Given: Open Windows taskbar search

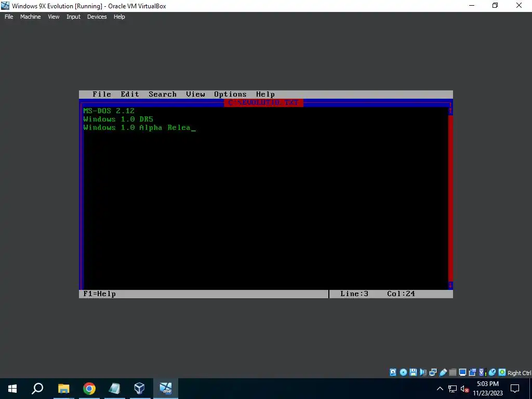Looking at the screenshot, I should pyautogui.click(x=37, y=389).
